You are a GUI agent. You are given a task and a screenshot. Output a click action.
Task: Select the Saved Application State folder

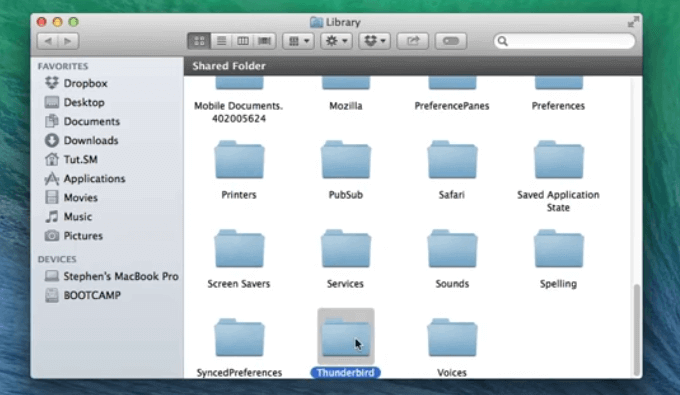[559, 160]
